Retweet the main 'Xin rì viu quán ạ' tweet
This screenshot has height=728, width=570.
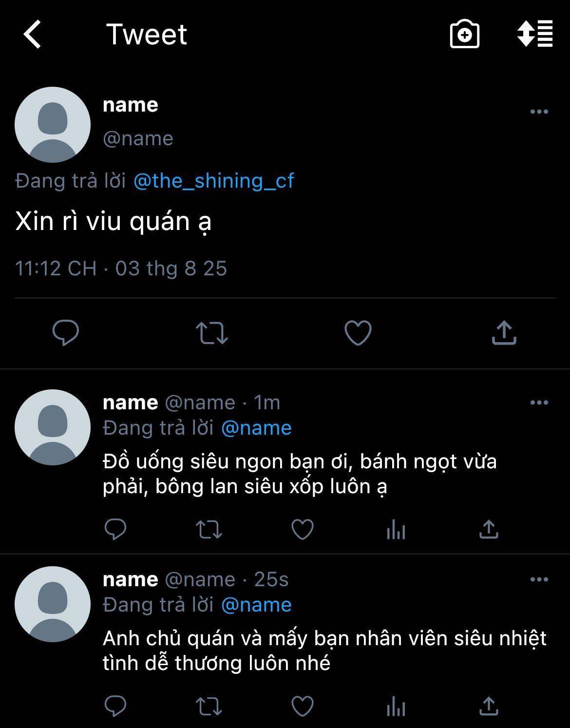click(212, 333)
